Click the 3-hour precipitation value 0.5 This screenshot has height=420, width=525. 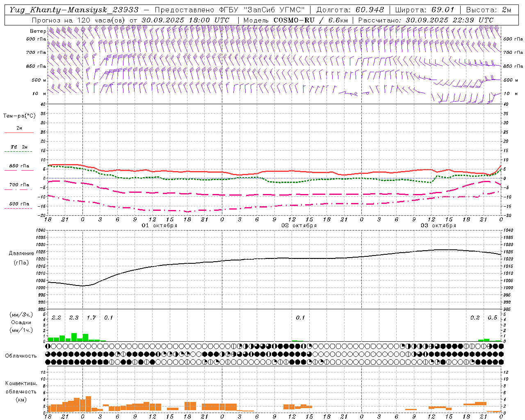pos(492,318)
